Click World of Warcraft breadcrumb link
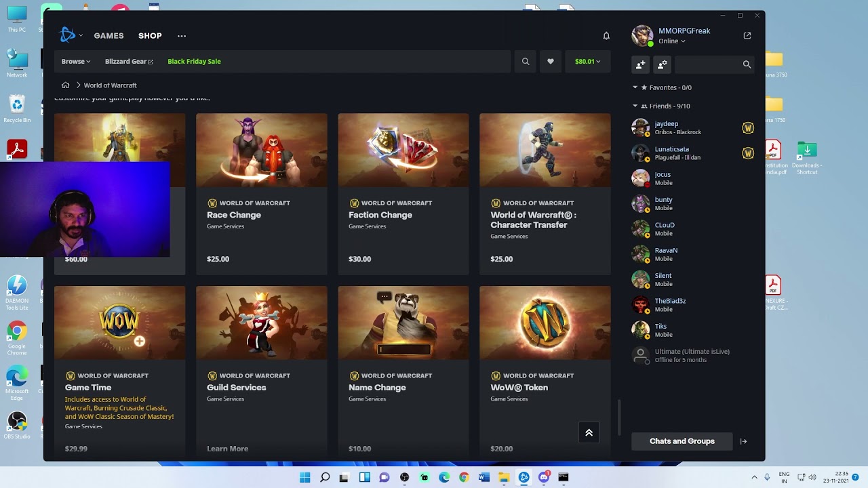The width and height of the screenshot is (868, 488). click(x=110, y=85)
